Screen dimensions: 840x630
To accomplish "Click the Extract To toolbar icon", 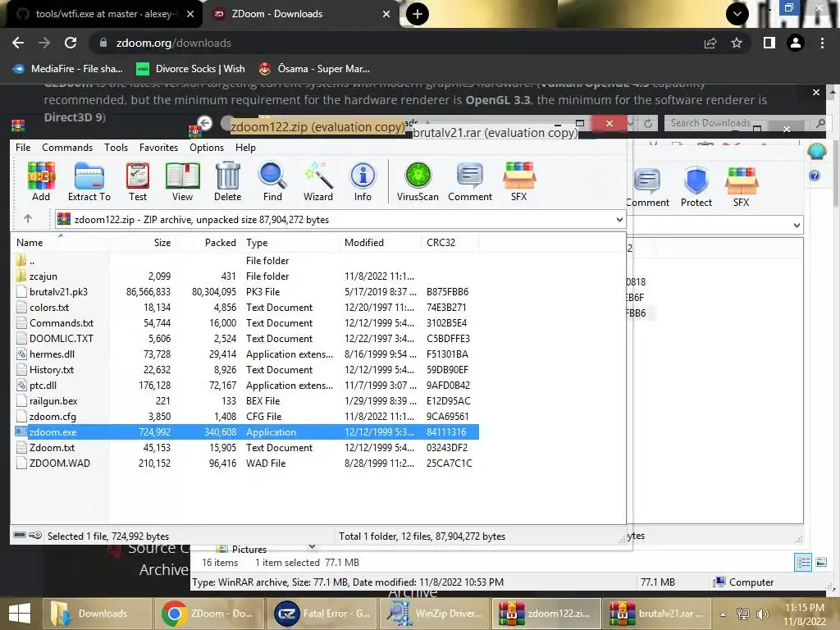I will tap(89, 181).
